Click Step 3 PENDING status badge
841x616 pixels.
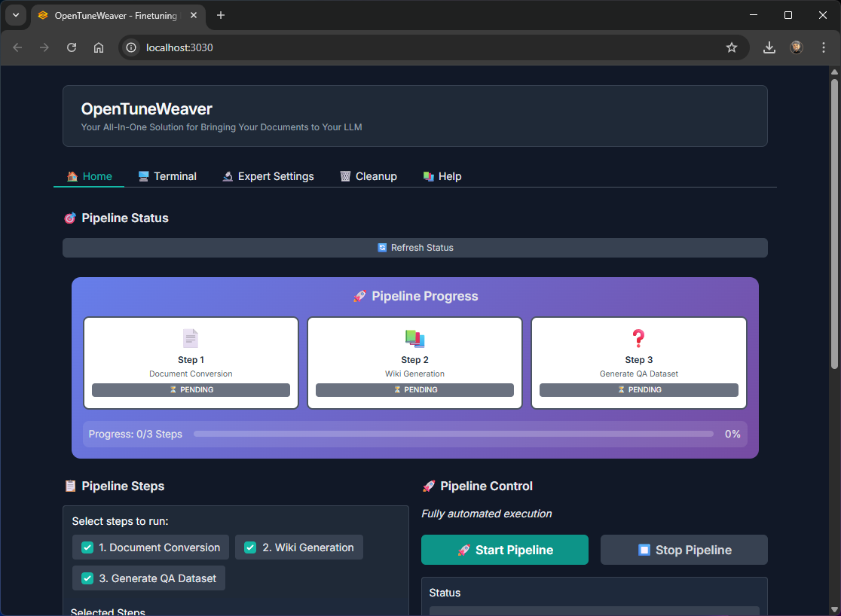click(639, 390)
